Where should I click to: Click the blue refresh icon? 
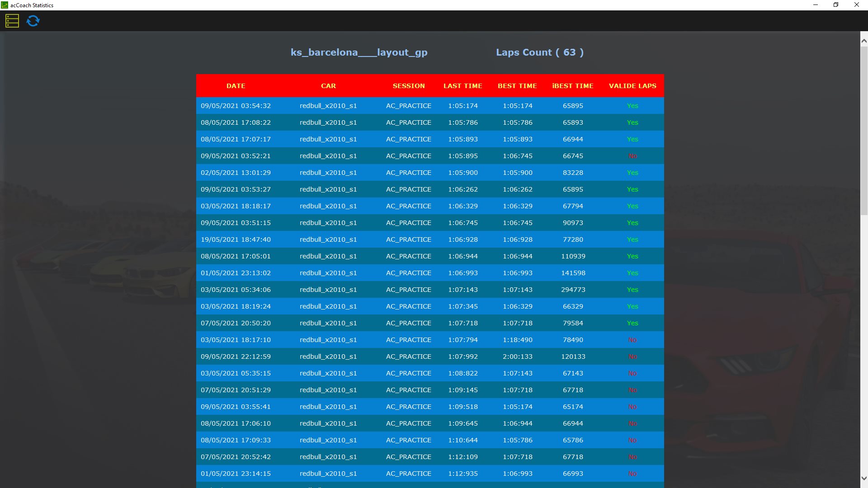[33, 21]
